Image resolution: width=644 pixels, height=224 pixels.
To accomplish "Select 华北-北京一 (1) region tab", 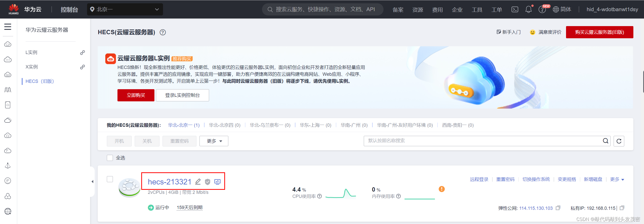I will (184, 125).
